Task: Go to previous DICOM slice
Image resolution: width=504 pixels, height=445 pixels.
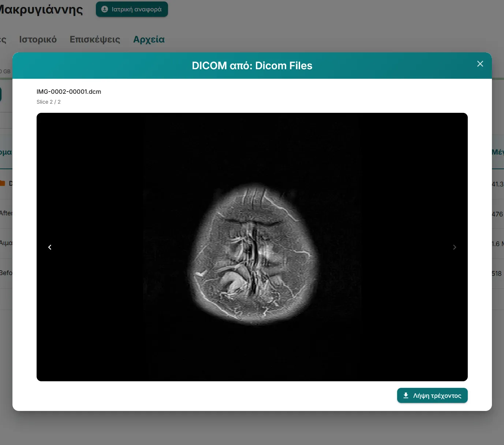Action: (x=50, y=247)
